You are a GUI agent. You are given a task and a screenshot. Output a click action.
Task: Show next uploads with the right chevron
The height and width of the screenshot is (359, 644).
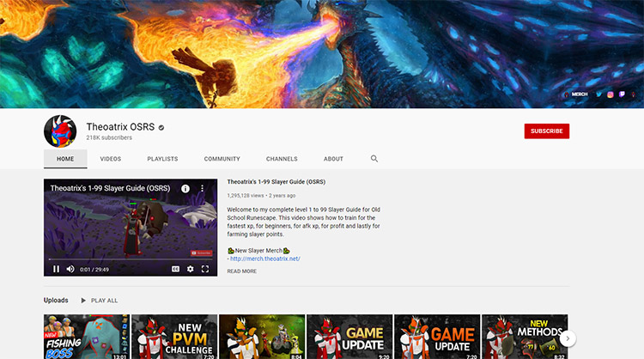click(568, 339)
